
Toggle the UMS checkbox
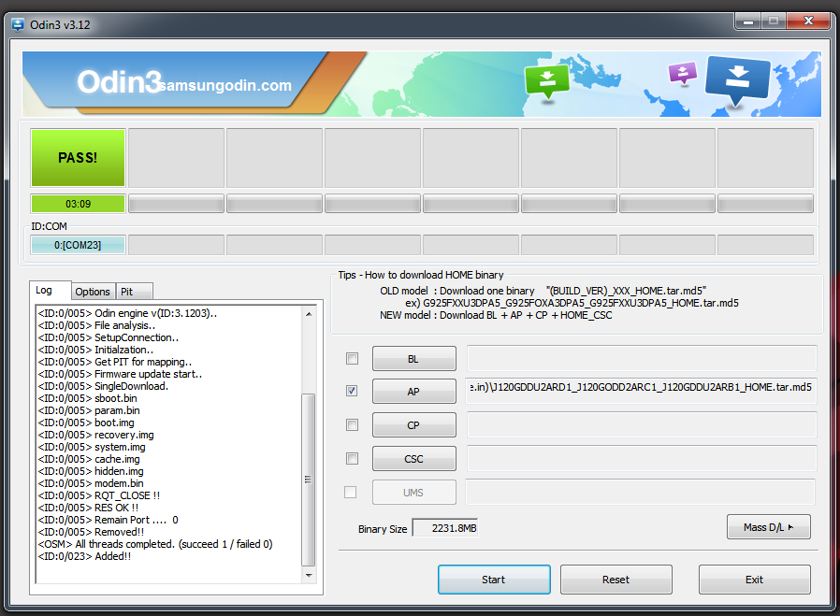(x=351, y=492)
